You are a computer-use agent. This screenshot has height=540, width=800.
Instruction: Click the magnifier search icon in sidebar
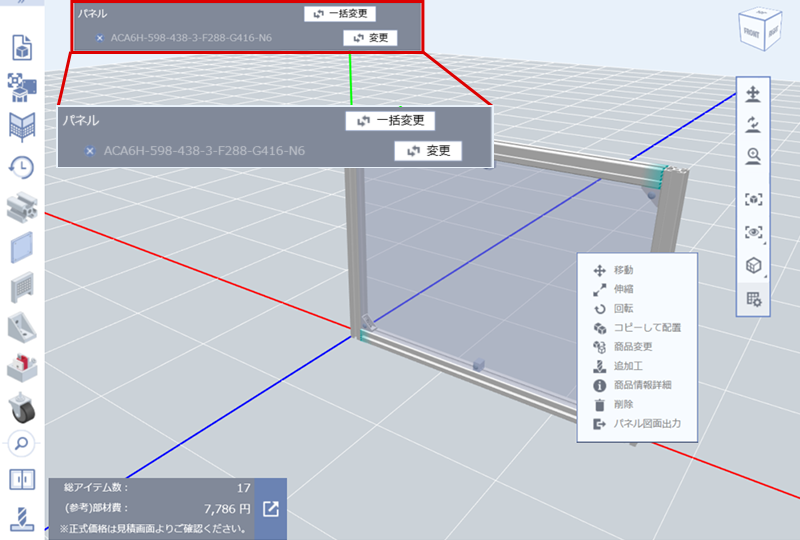(22, 441)
